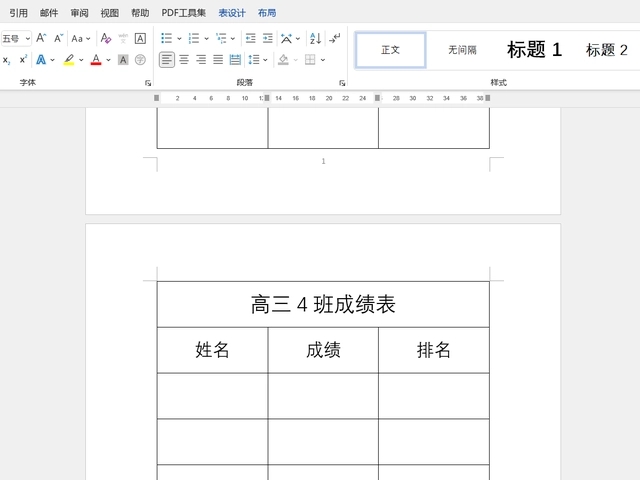640x480 pixels.
Task: Apply the 标题 1 style
Action: [x=534, y=50]
